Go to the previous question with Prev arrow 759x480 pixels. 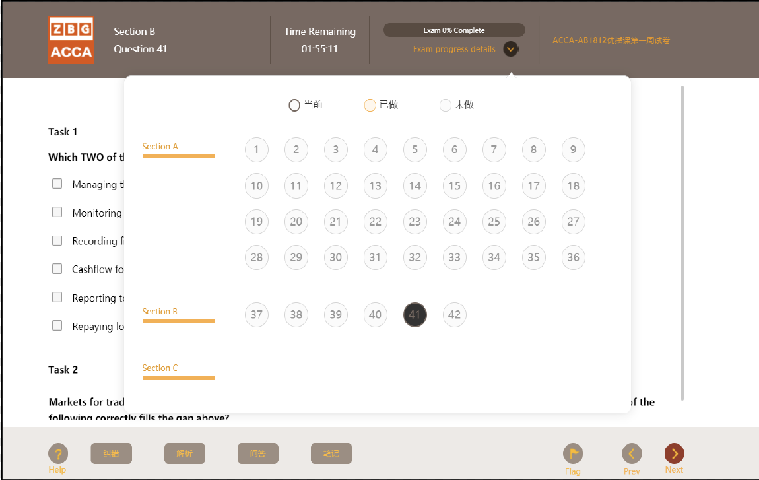[x=631, y=453]
